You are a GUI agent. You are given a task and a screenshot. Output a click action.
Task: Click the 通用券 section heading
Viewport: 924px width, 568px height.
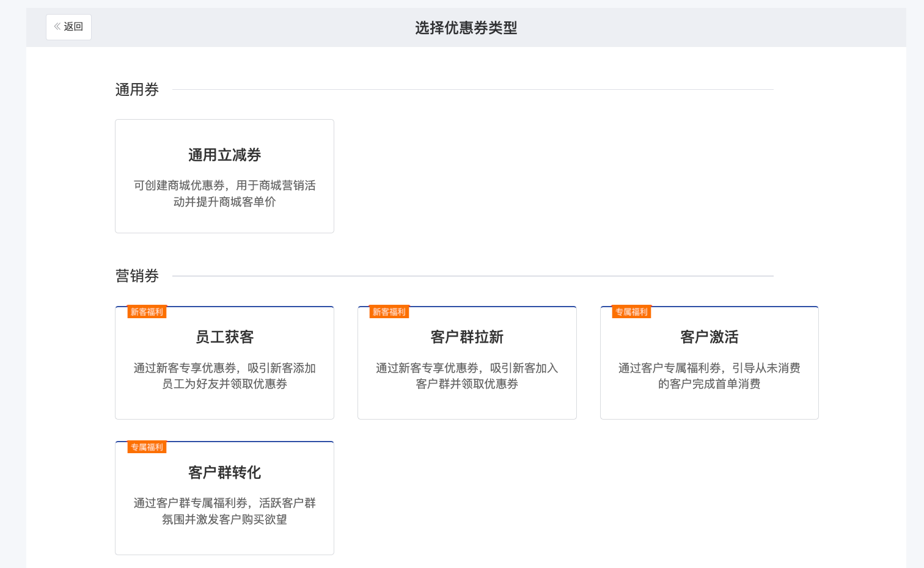137,90
